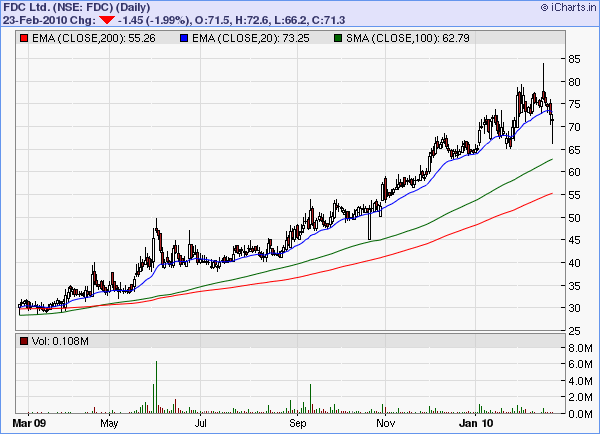This screenshot has height=434, width=600.
Task: Click the Sep date axis label
Action: 298,423
